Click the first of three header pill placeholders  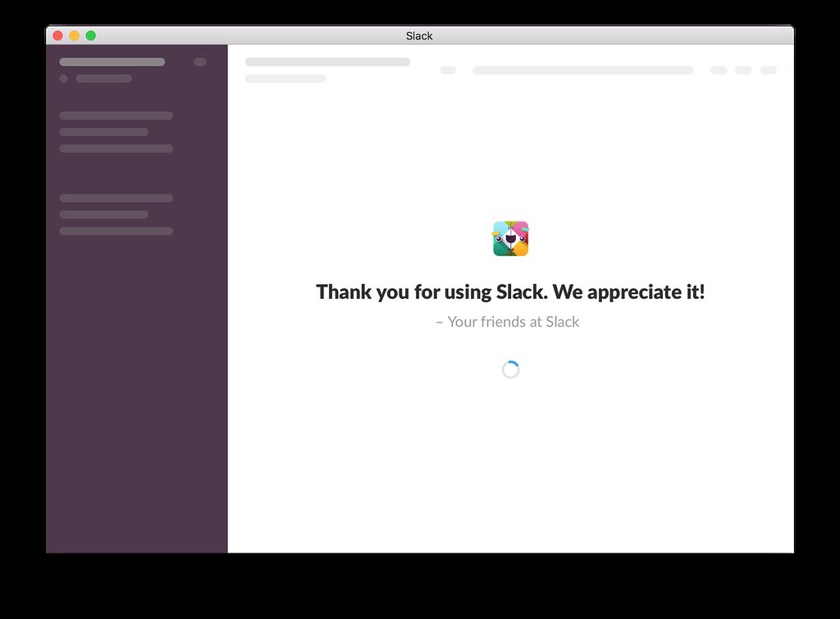(x=719, y=71)
